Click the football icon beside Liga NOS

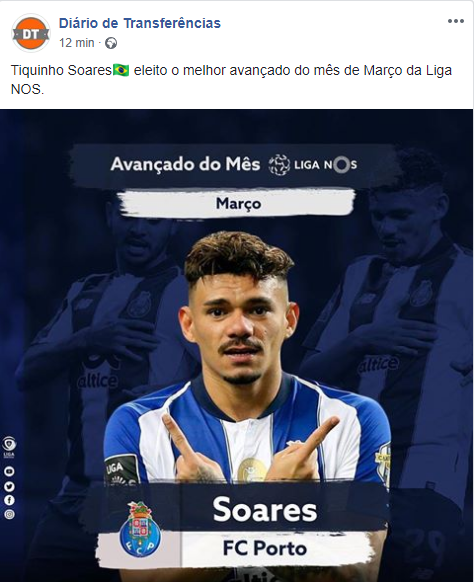tap(279, 165)
